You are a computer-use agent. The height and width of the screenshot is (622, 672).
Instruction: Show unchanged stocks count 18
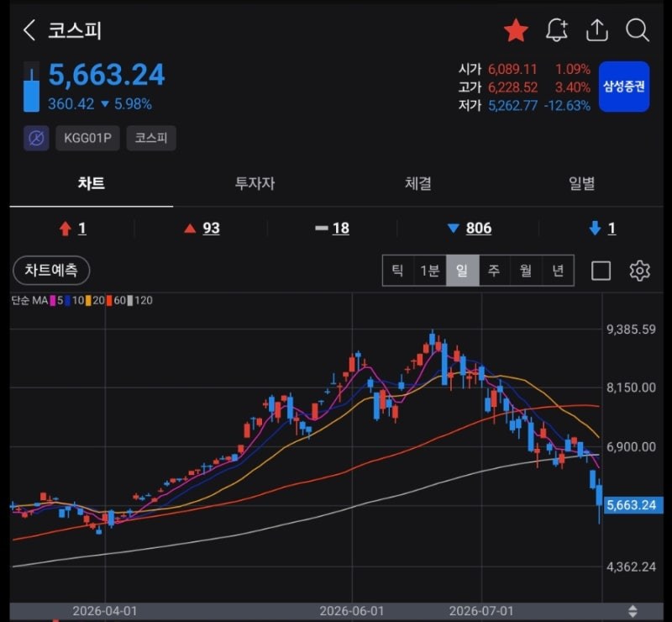tap(332, 229)
